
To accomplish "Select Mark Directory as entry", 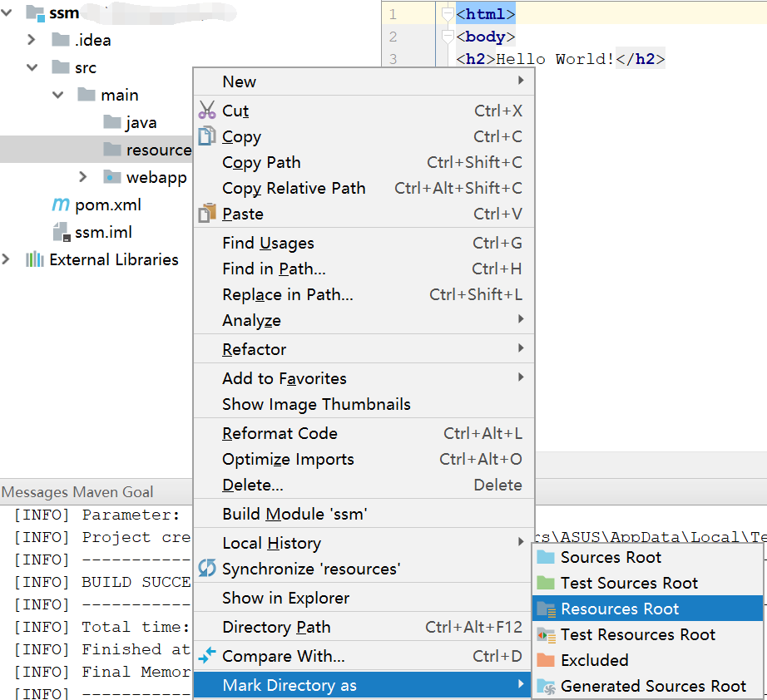I will 363,685.
